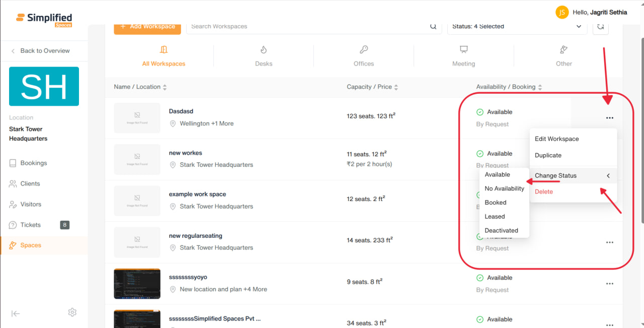
Task: Click the settings gear in sidebar
Action: 72,312
